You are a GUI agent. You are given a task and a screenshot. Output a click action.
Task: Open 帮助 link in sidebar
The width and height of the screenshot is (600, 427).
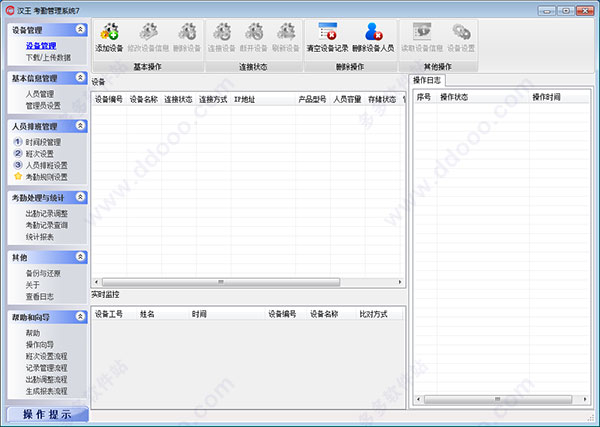pos(33,333)
